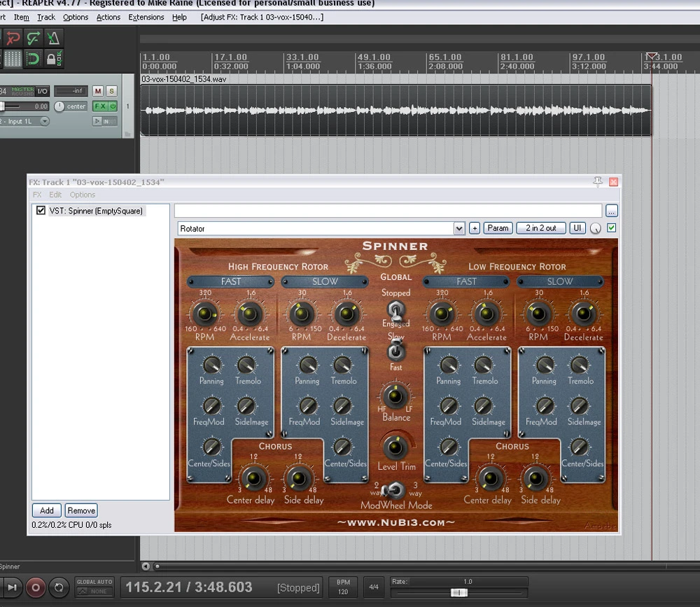Click Low Frequency Rotor Accelerate knob
The image size is (700, 607).
[x=486, y=314]
